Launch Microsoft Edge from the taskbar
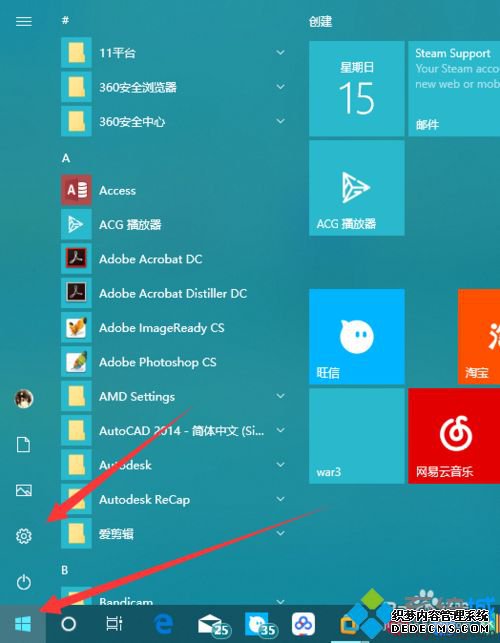 click(163, 624)
